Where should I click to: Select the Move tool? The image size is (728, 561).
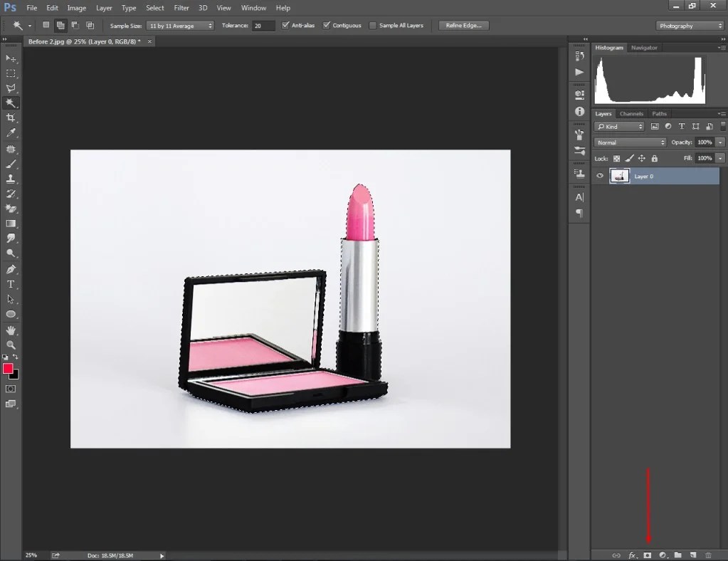click(11, 58)
